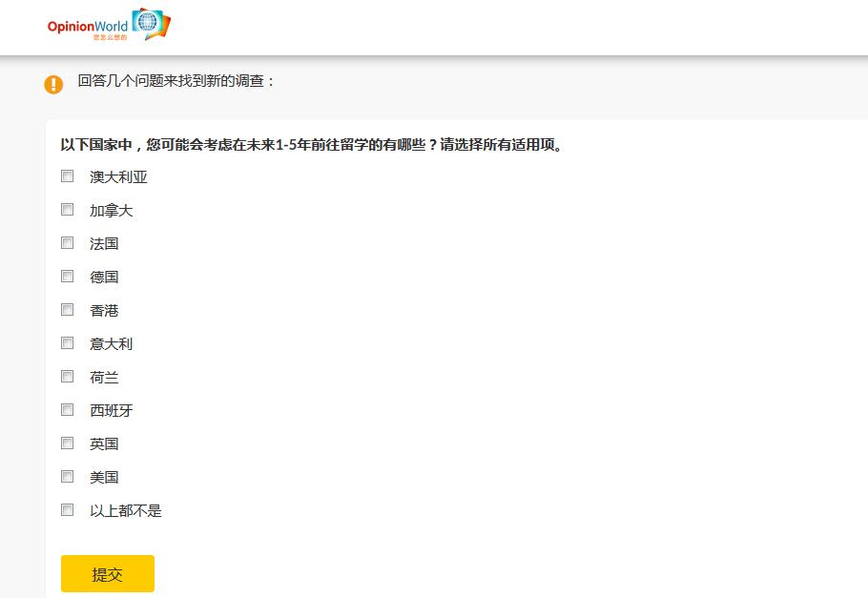
Task: Click the 澳大利亚 label text
Action: 118,176
